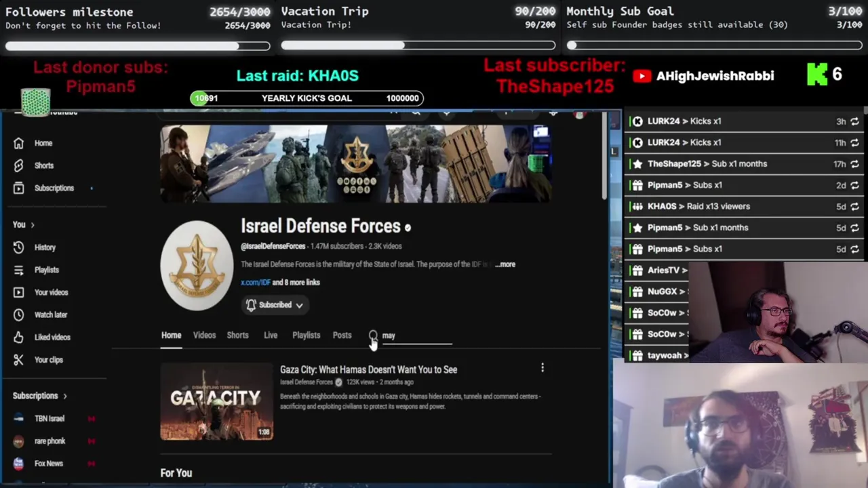Expand the sidebar Subscriptions heading chevron
Screen dimensions: 868x488
(x=65, y=396)
